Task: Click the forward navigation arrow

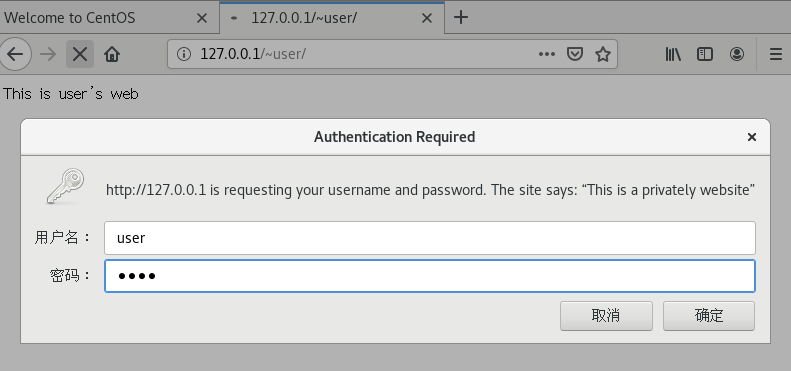Action: tap(48, 54)
